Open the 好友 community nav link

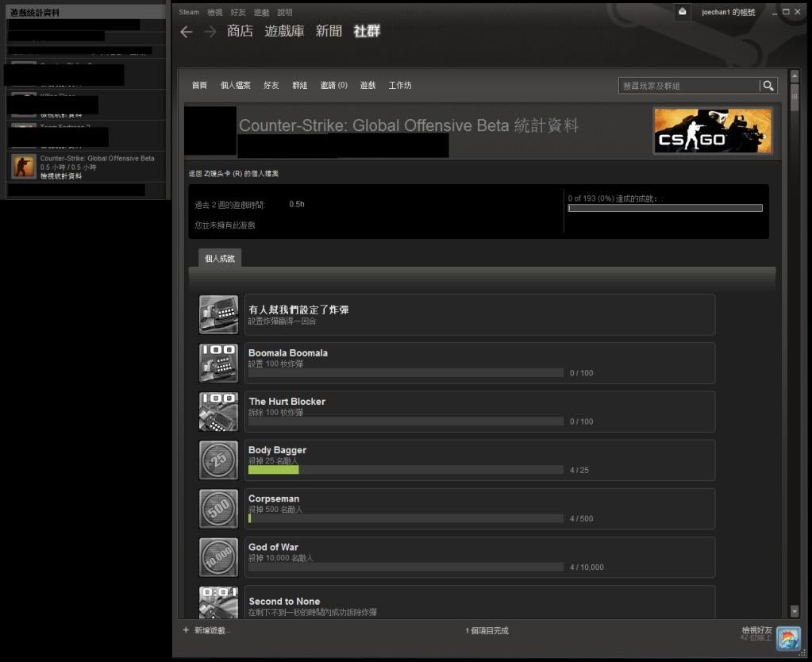point(271,85)
